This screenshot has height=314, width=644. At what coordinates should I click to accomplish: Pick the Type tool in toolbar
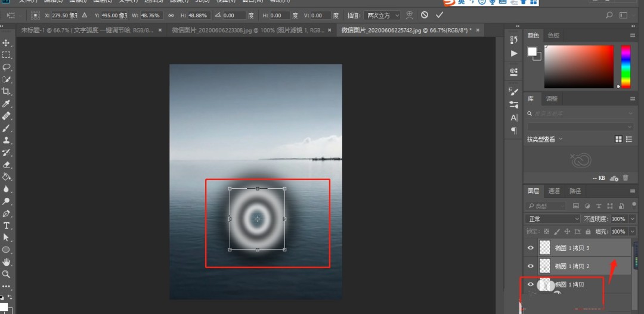(7, 226)
